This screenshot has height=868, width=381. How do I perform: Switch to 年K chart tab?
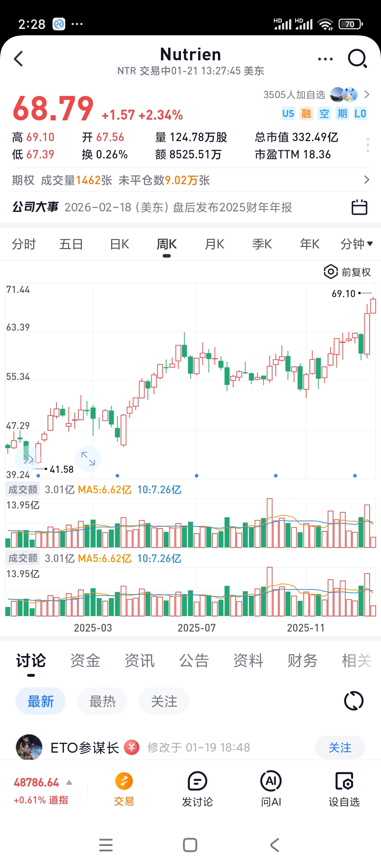coord(310,244)
